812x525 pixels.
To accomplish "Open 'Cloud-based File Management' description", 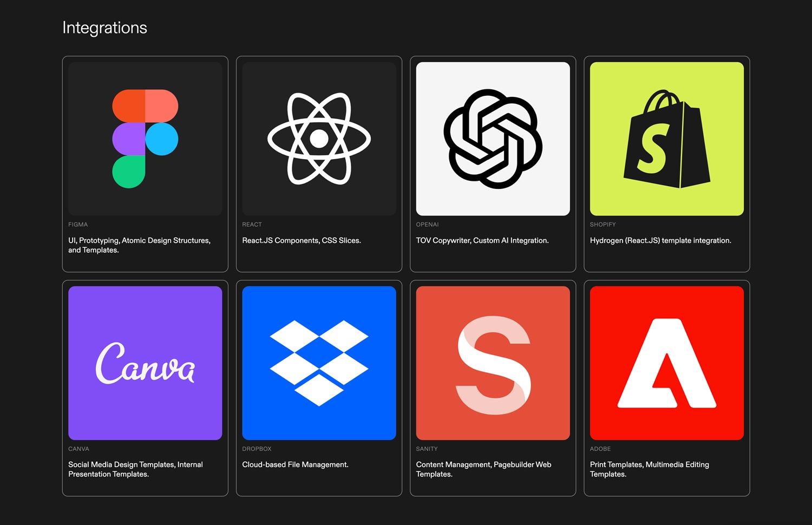I will point(295,464).
